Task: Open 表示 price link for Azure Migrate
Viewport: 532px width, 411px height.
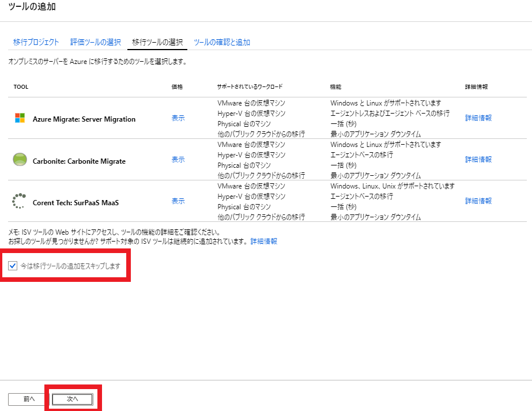Action: point(178,118)
